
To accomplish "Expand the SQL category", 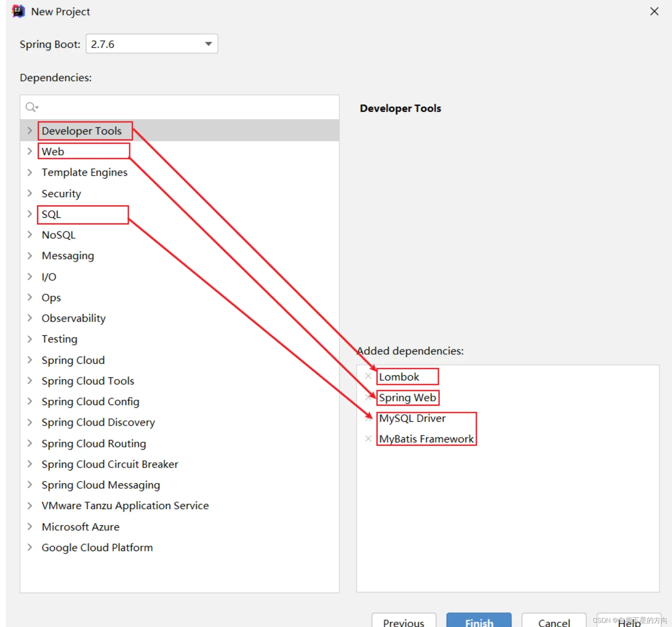I will (30, 214).
